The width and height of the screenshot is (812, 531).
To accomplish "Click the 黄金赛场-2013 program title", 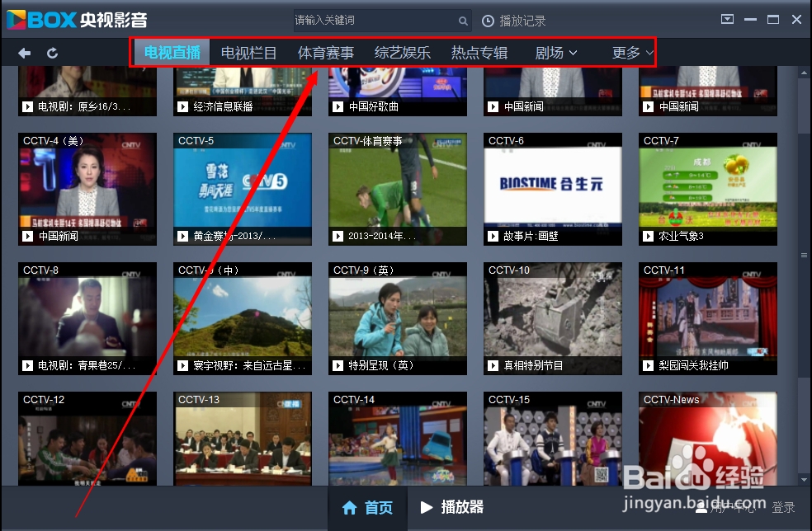I will point(234,237).
